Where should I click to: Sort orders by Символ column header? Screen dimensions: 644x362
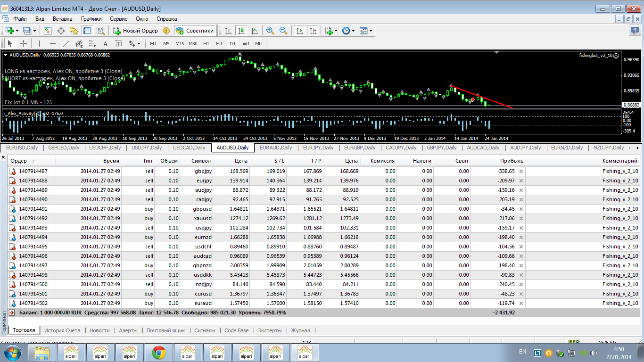pos(197,161)
